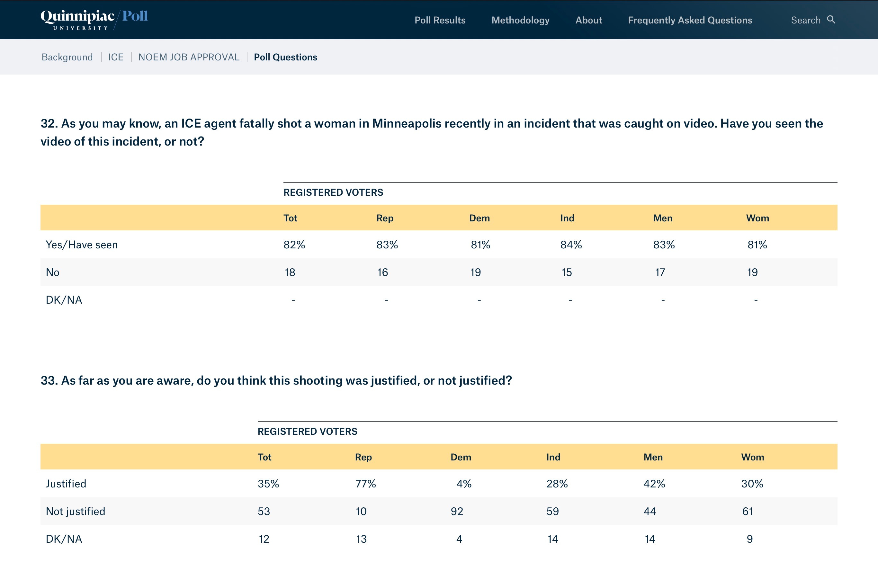Image resolution: width=878 pixels, height=588 pixels.
Task: Open the Poll Results menu
Action: click(x=440, y=20)
